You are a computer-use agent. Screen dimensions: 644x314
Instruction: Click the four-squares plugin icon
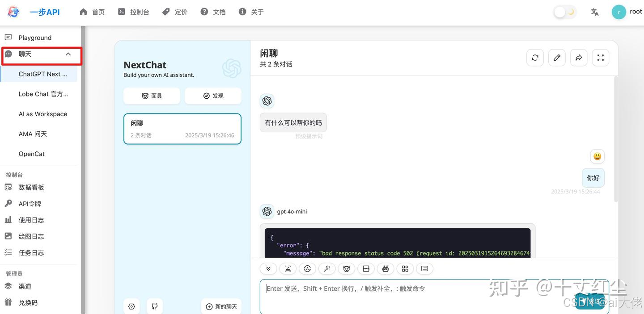(405, 268)
